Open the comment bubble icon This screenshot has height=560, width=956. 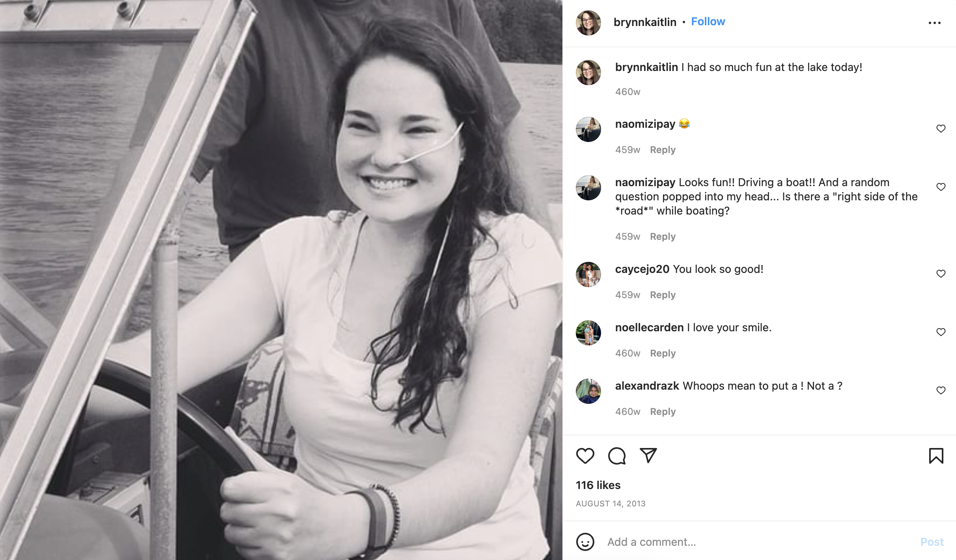tap(617, 455)
